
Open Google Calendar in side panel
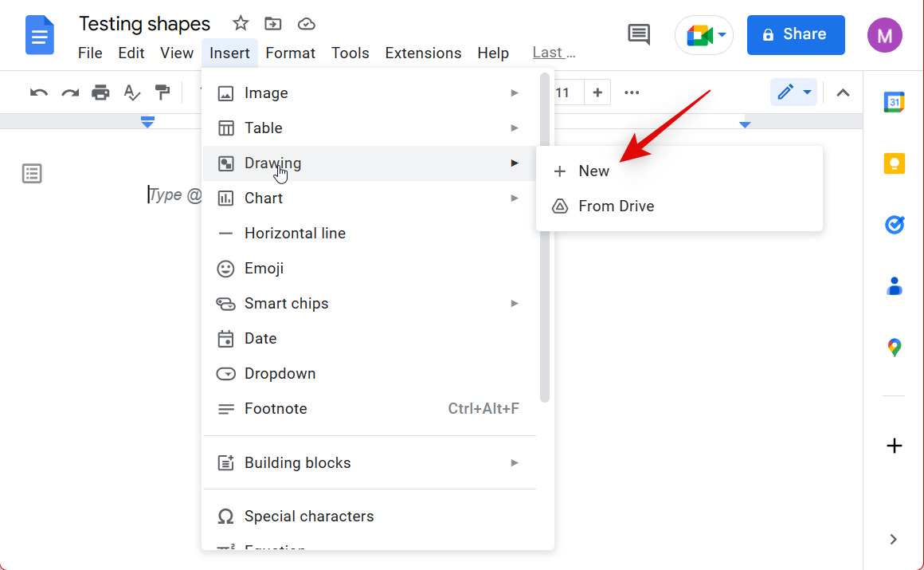(x=895, y=102)
